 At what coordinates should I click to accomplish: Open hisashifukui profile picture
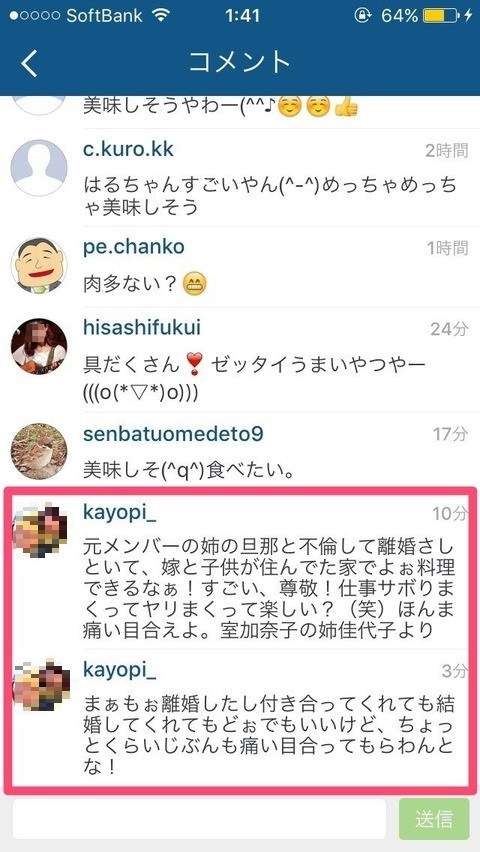click(x=39, y=347)
